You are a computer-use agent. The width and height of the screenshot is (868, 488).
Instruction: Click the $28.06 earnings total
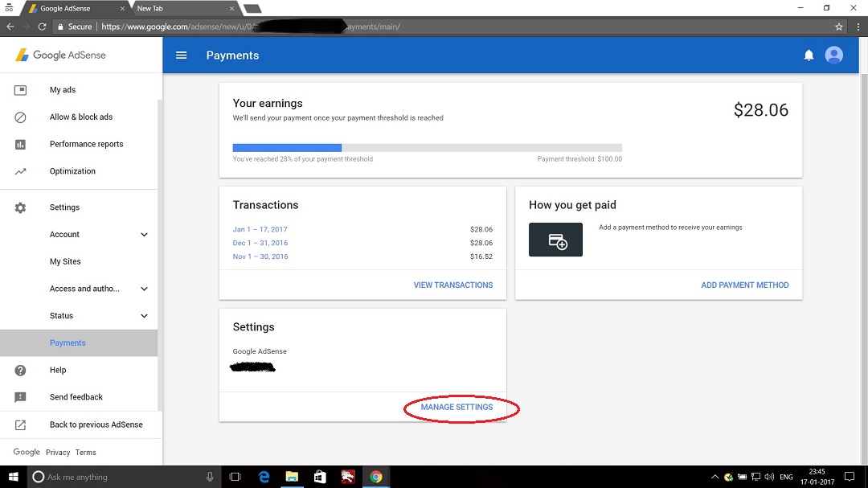pos(760,110)
